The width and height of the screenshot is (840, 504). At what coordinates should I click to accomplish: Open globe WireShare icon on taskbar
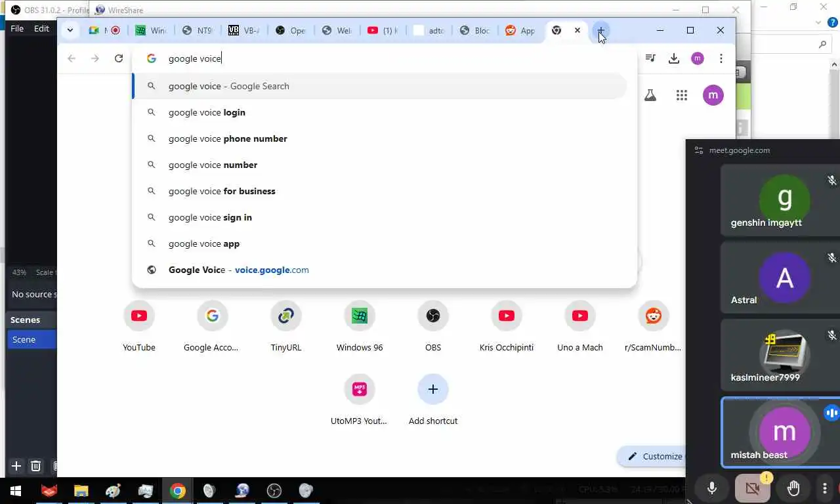tap(242, 490)
